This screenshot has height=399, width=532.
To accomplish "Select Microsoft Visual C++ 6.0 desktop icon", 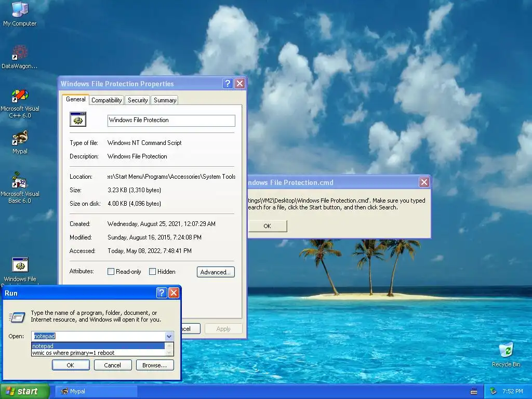I will [20, 104].
